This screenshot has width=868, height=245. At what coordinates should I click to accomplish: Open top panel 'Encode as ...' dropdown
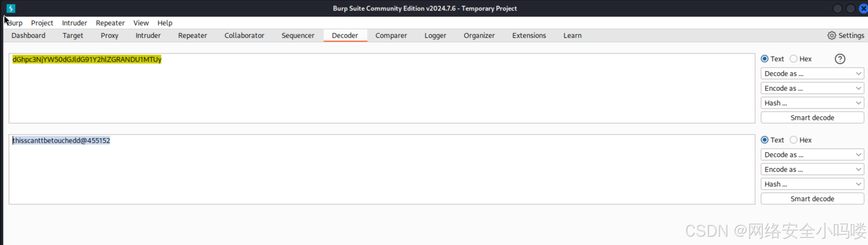coord(812,88)
